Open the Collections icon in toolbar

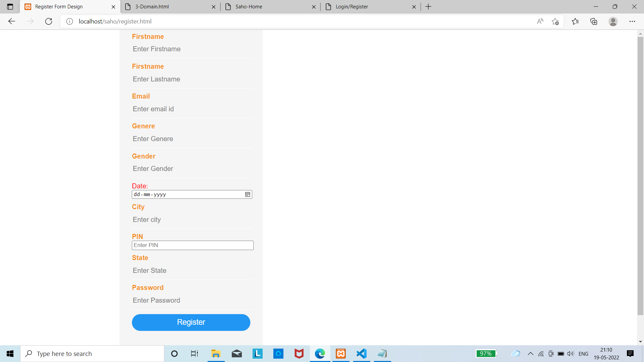594,21
